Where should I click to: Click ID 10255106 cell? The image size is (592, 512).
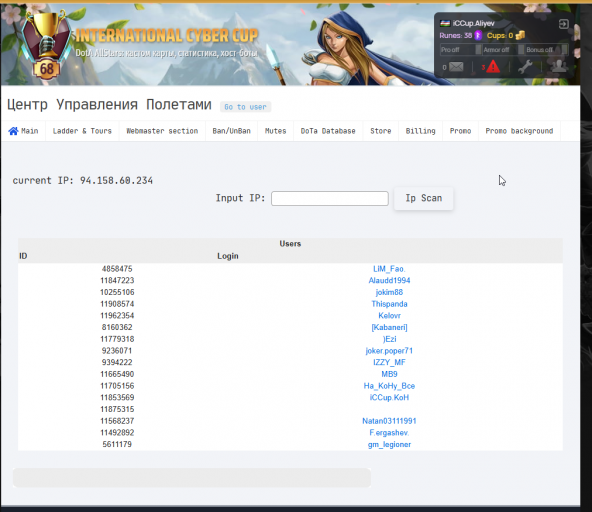point(117,292)
